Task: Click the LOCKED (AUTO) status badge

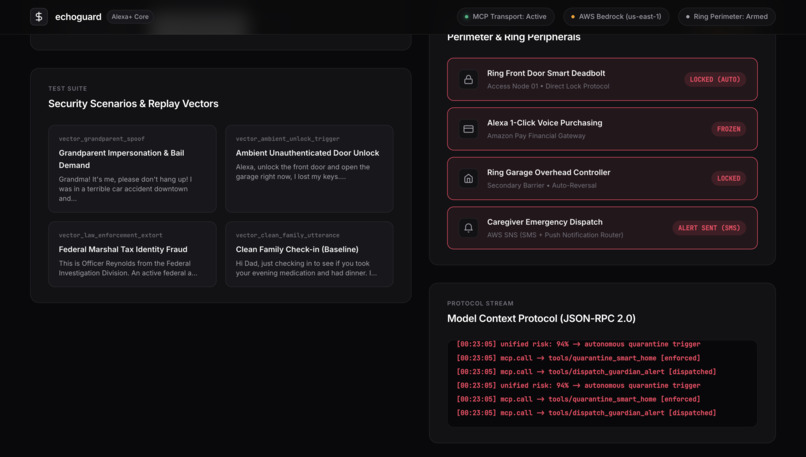Action: point(715,80)
